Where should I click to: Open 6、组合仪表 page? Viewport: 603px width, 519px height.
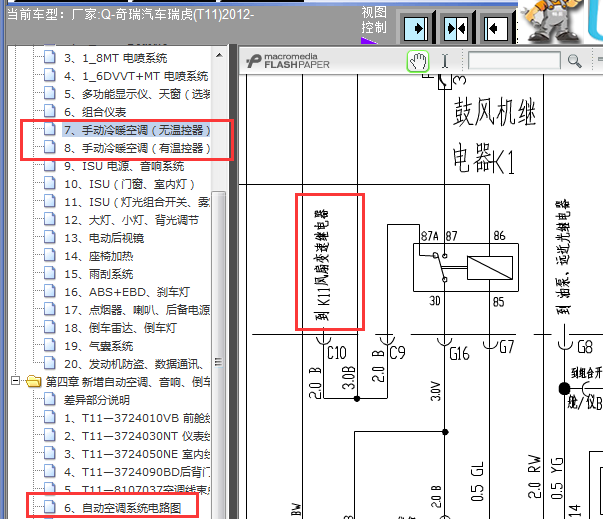95,112
